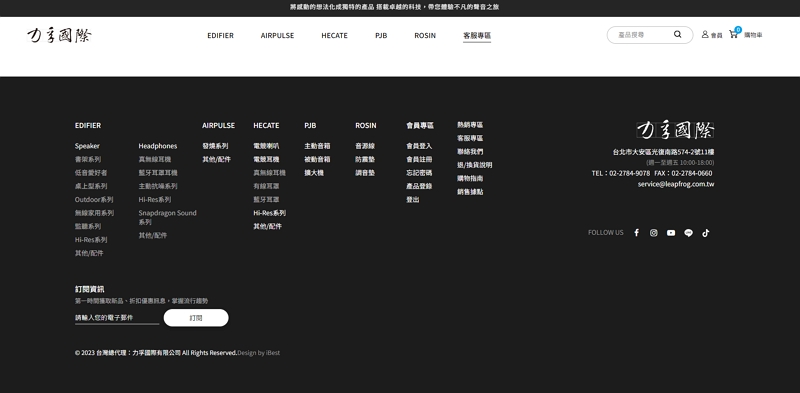Open ROSIN in top navigation
The width and height of the screenshot is (800, 393).
point(425,35)
